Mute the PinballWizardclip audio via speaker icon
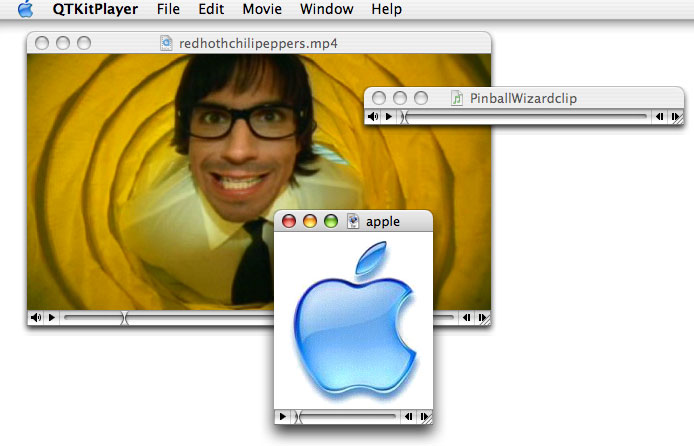 [x=373, y=117]
